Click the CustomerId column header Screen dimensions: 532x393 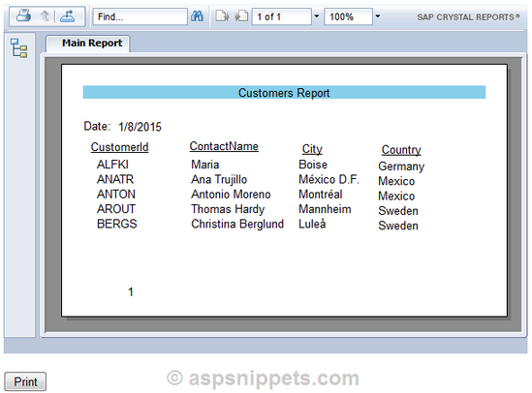click(x=119, y=147)
